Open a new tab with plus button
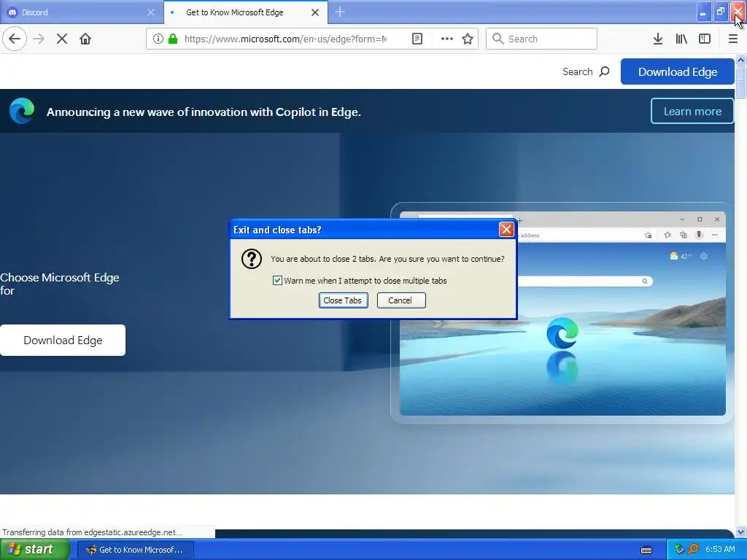This screenshot has width=747, height=560. pyautogui.click(x=340, y=12)
